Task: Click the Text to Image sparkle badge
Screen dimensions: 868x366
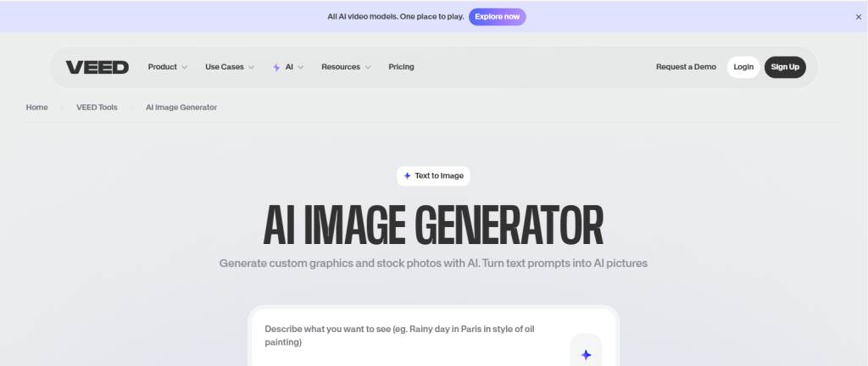Action: click(x=433, y=175)
